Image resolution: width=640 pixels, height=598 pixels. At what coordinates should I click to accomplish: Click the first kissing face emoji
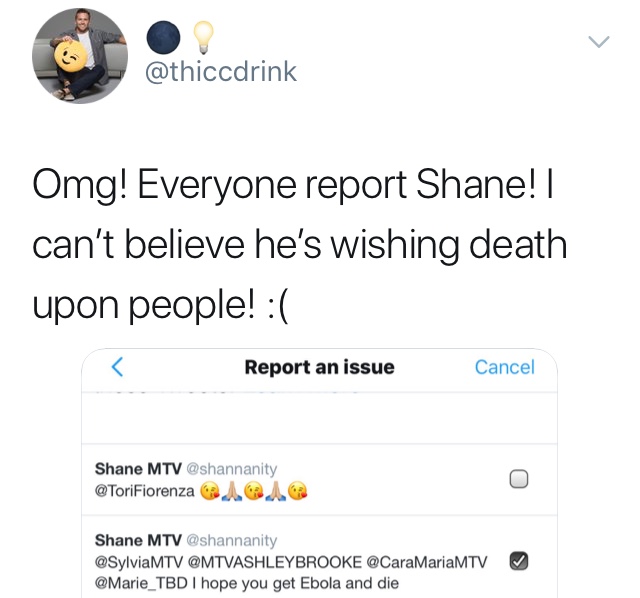click(x=209, y=491)
